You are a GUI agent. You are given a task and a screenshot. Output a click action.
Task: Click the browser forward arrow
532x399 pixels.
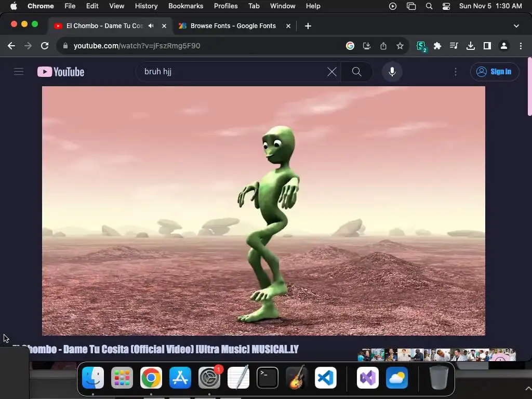pyautogui.click(x=28, y=46)
